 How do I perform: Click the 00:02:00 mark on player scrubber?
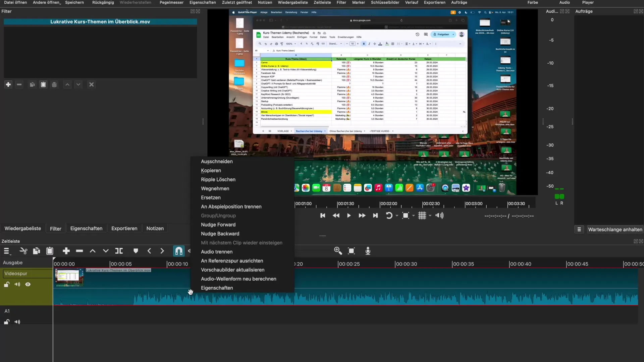388,204
